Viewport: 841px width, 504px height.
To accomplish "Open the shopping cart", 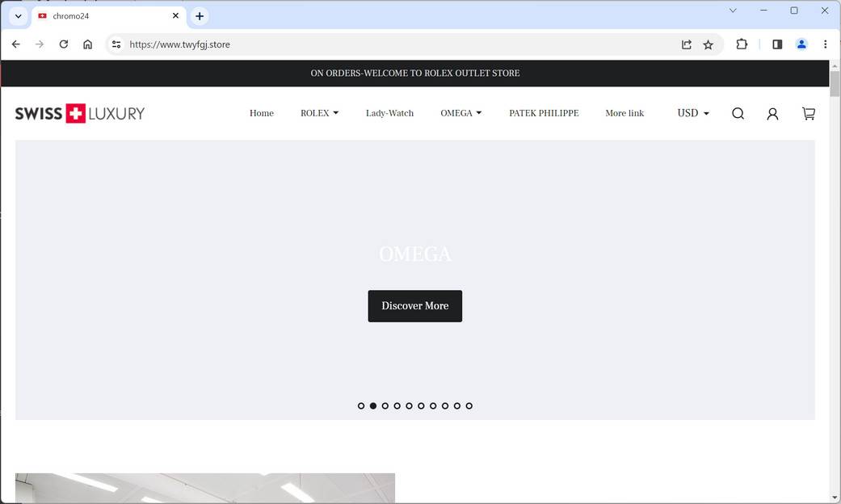I will (809, 113).
